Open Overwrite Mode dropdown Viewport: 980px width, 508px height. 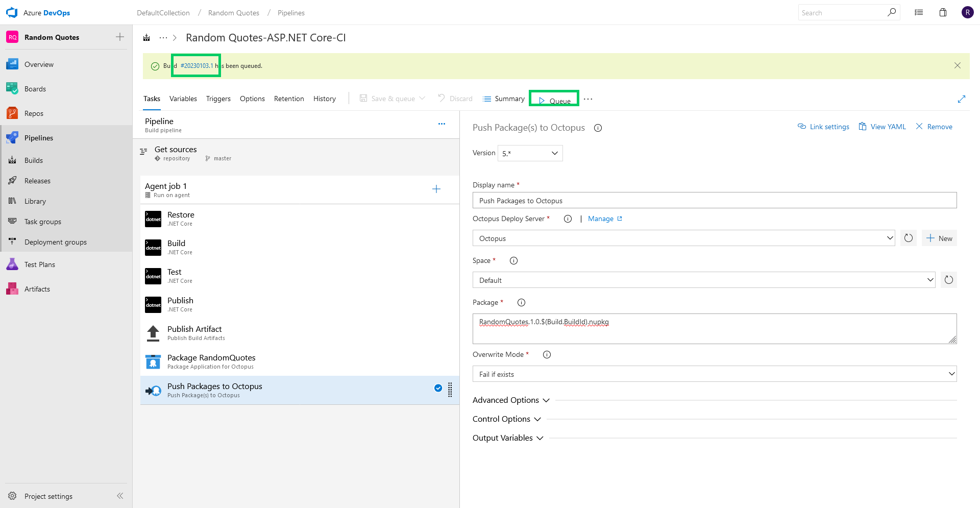[x=715, y=374]
